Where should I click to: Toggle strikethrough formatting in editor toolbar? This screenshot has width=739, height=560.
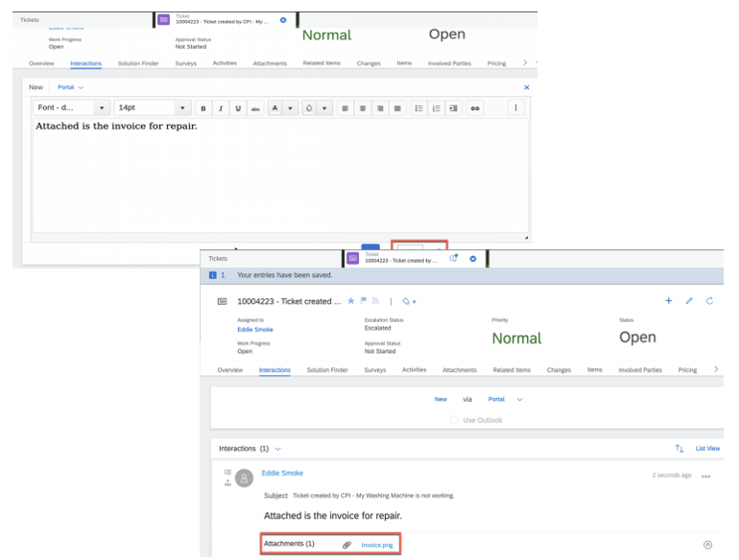(255, 108)
